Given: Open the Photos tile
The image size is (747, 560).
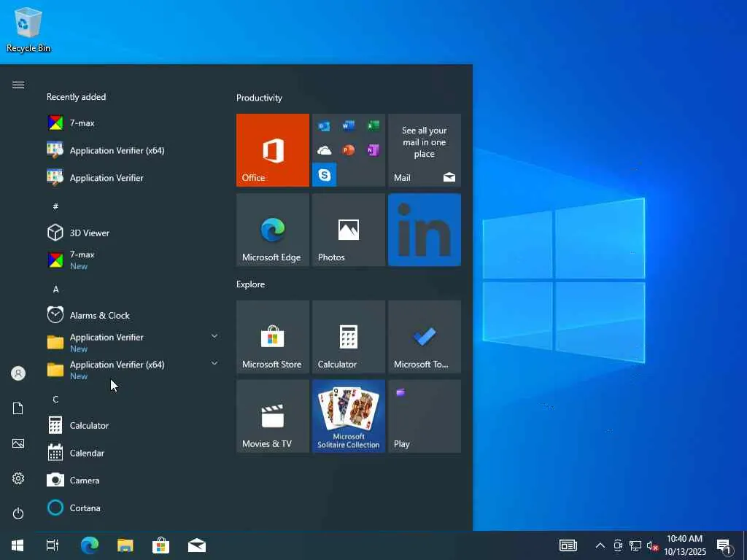Looking at the screenshot, I should point(348,229).
